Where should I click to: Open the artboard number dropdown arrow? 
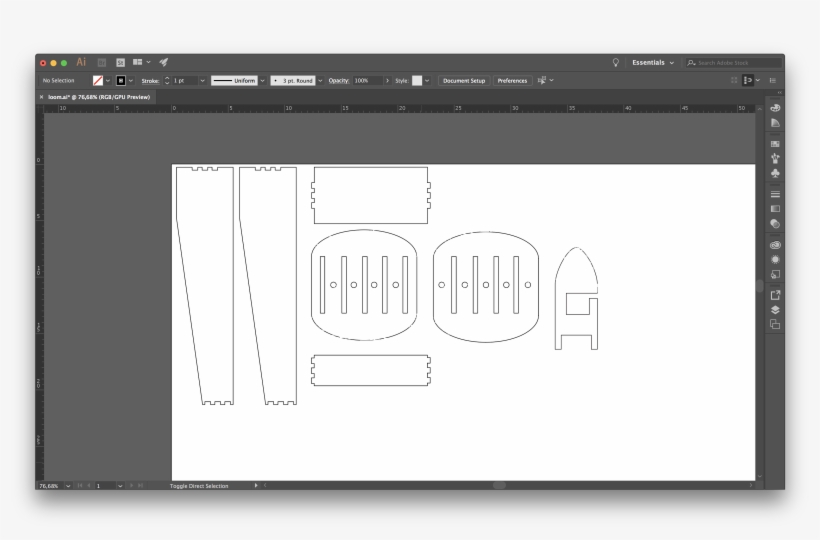120,486
